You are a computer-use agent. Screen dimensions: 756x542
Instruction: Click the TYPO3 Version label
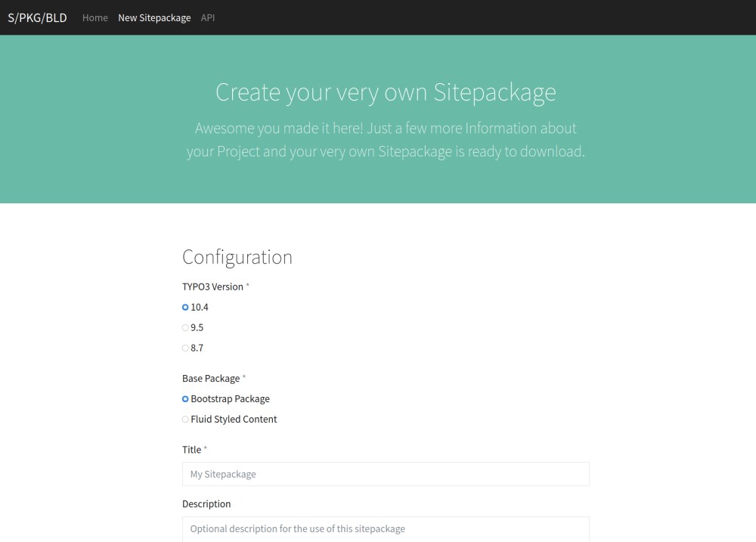pos(212,286)
